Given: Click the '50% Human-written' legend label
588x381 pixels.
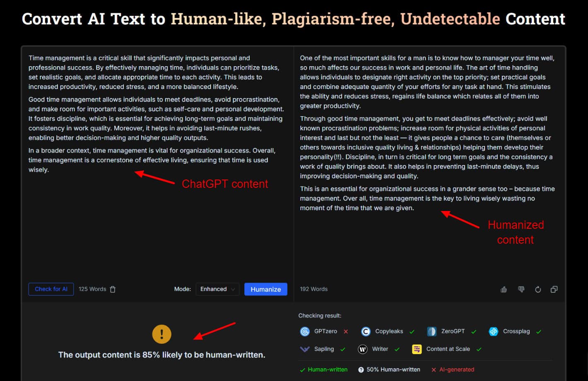Looking at the screenshot, I should tap(393, 370).
